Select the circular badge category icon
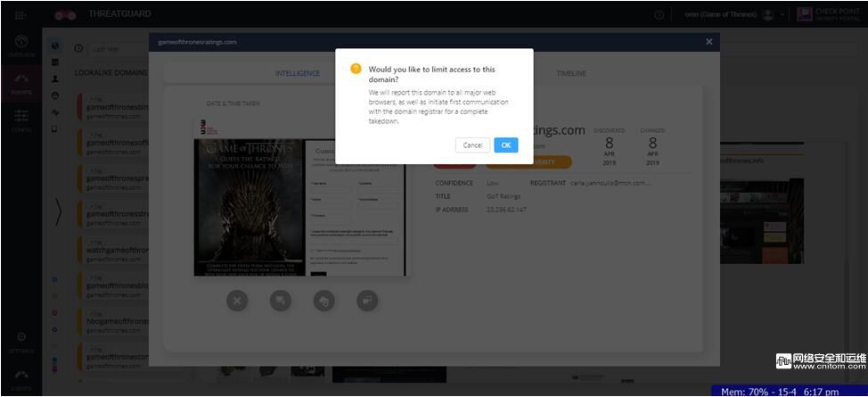The height and width of the screenshot is (397, 868). [54, 96]
